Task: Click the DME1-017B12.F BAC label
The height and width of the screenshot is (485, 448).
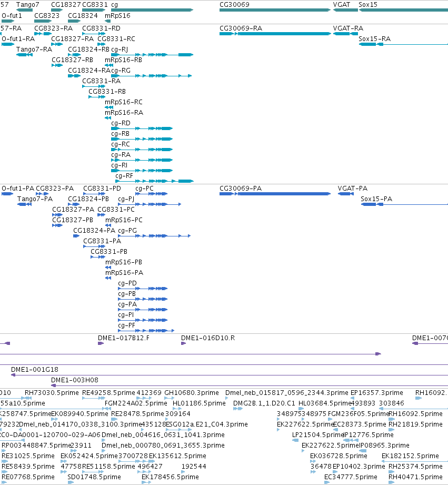Action: [124, 338]
